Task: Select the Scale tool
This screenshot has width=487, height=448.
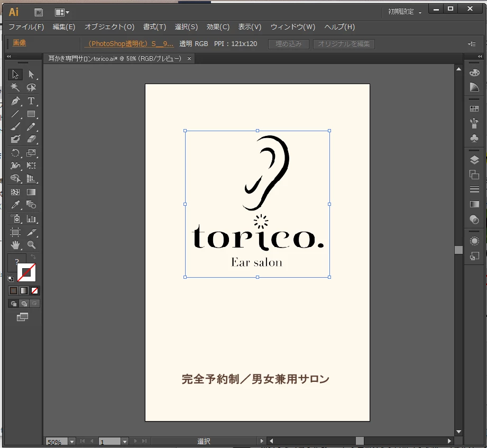Action: click(x=31, y=153)
